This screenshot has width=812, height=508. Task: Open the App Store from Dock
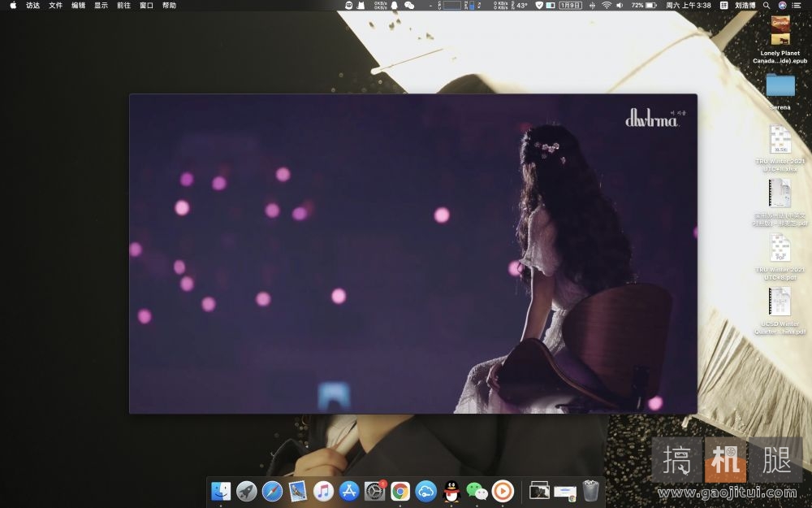349,491
